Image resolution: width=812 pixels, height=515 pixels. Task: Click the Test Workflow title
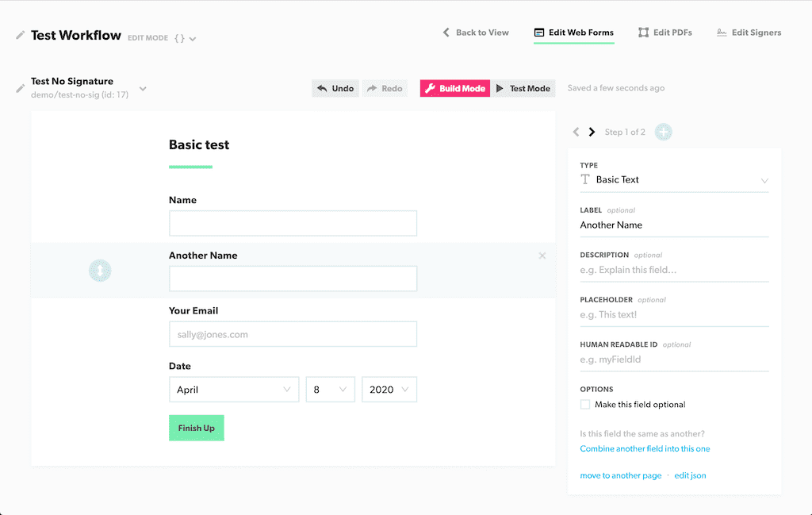[x=75, y=35]
